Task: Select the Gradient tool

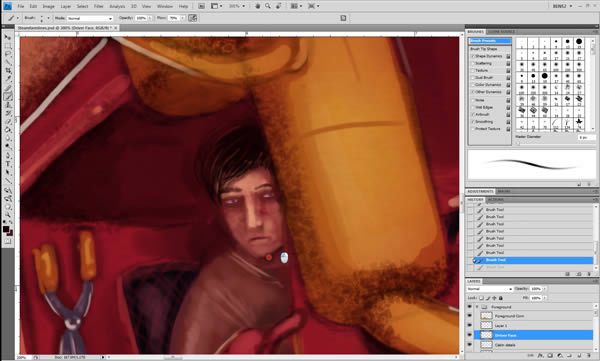Action: (7, 130)
